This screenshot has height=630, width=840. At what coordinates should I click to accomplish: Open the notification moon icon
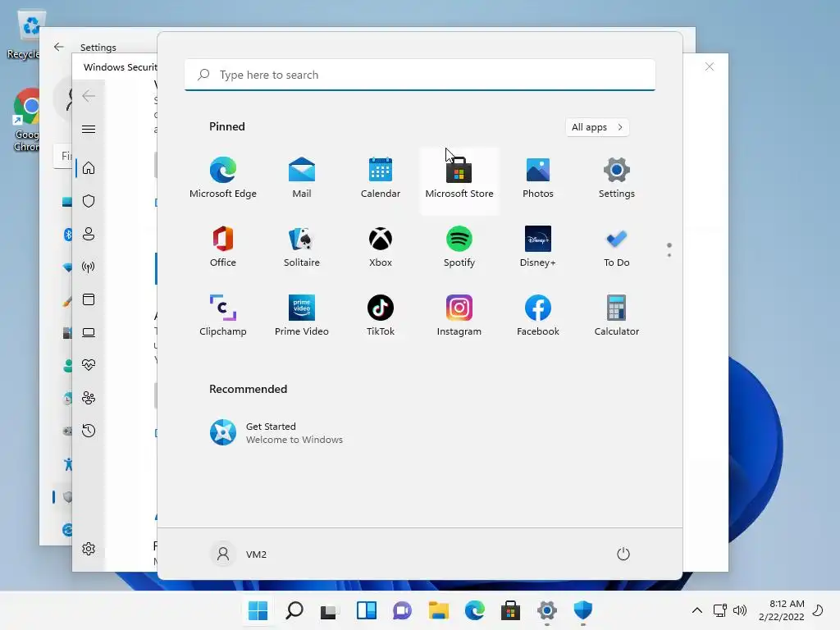tap(818, 610)
